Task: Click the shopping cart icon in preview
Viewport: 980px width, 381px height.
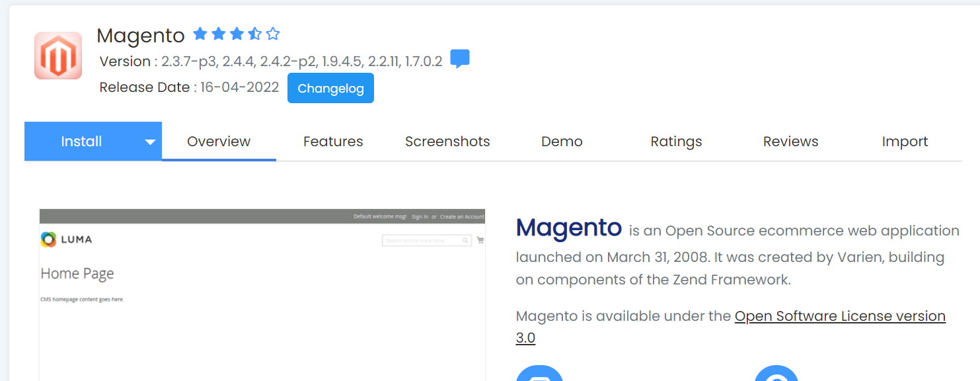Action: point(480,240)
